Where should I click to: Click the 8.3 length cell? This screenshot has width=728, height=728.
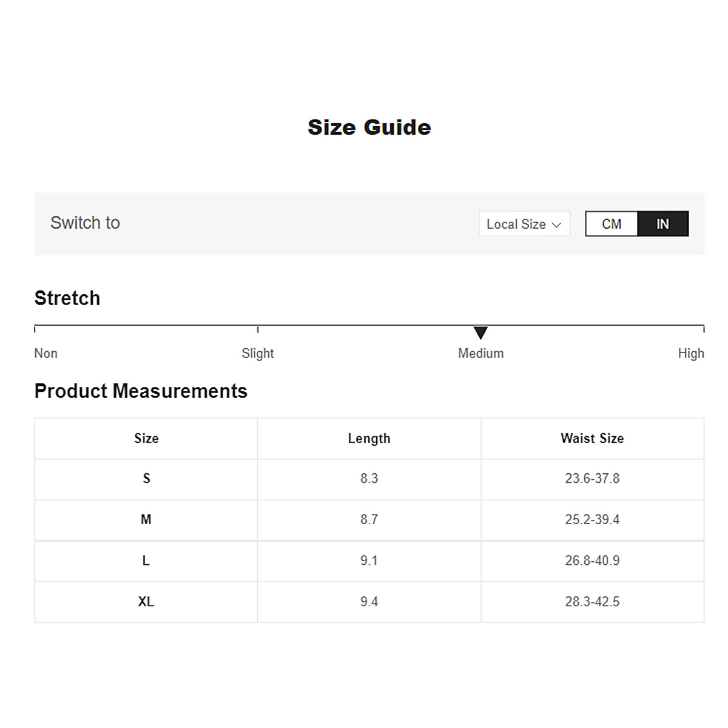pos(369,479)
